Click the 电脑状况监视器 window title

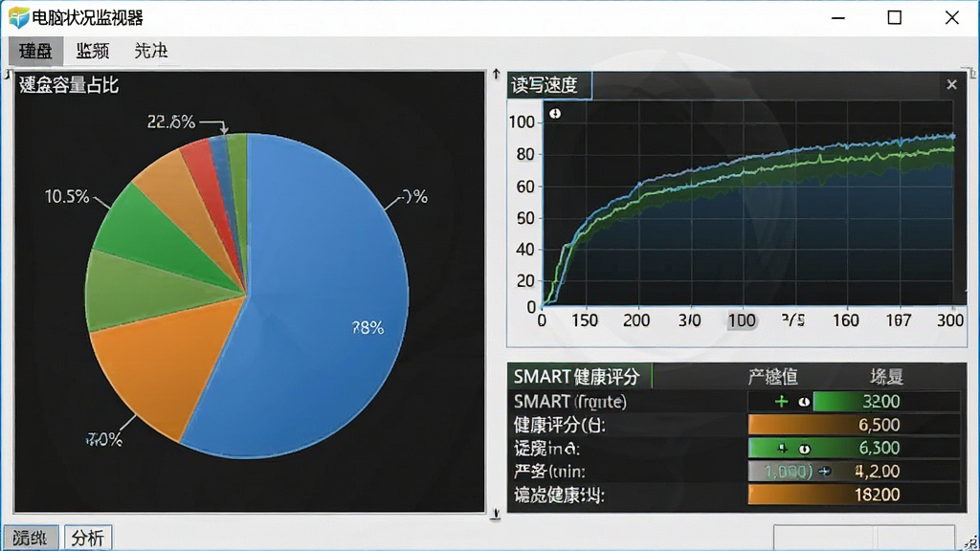88,18
